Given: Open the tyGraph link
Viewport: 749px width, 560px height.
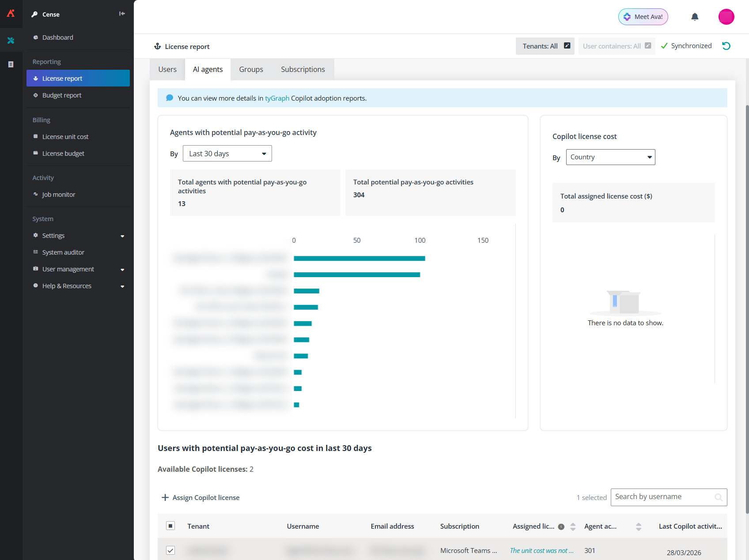Looking at the screenshot, I should pyautogui.click(x=277, y=98).
